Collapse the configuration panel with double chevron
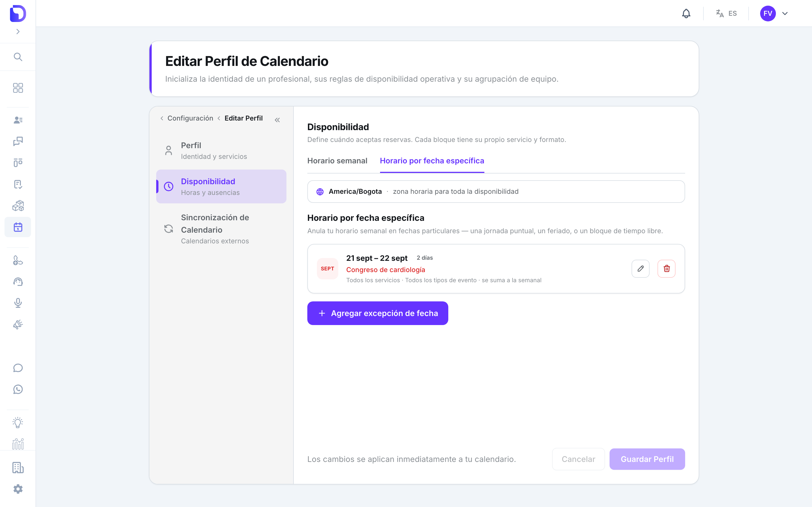Screen dimensions: 812x507 pos(277,120)
